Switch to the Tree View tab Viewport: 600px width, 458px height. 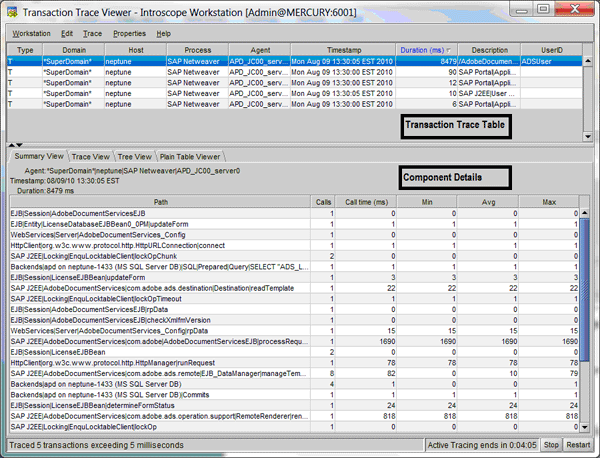[134, 157]
